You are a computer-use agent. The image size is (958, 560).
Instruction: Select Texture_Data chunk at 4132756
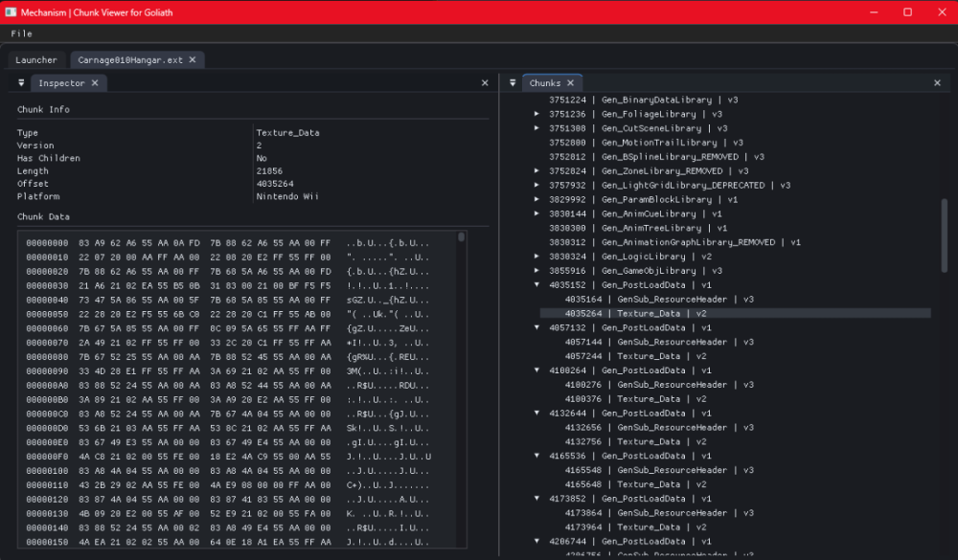[635, 441]
